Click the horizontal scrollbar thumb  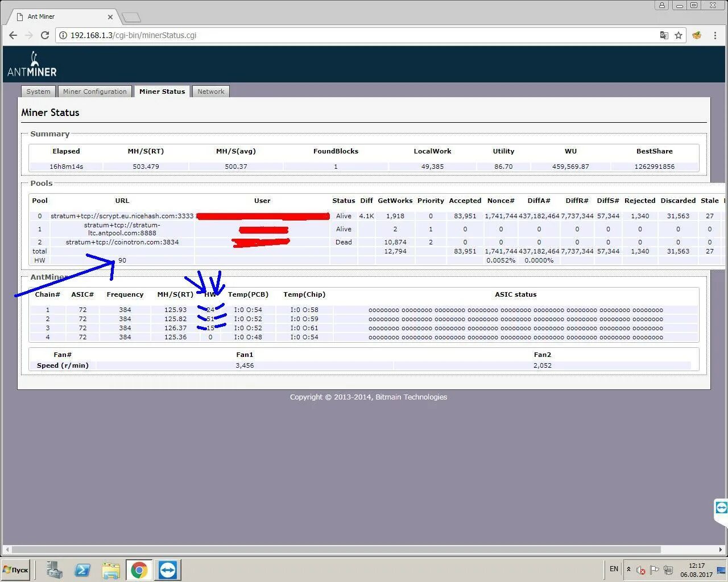click(336, 550)
